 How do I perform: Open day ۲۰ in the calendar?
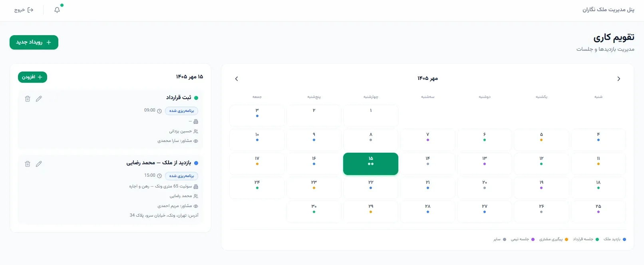click(485, 188)
